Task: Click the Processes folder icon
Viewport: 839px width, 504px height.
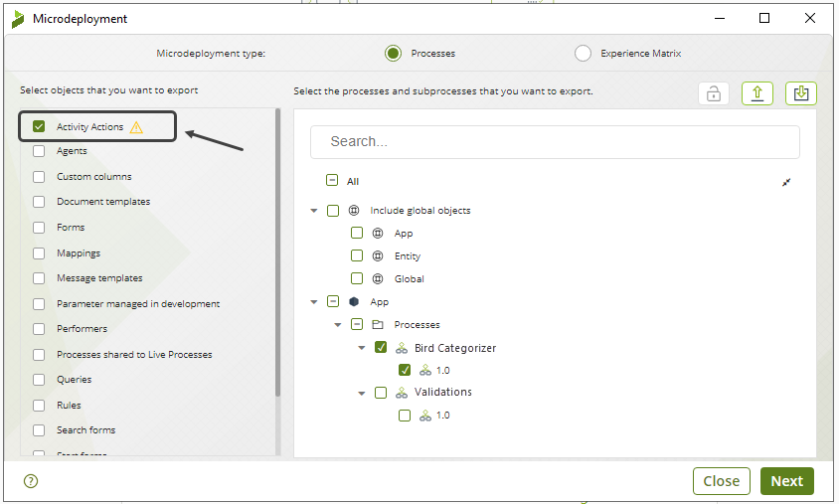Action: click(x=378, y=325)
